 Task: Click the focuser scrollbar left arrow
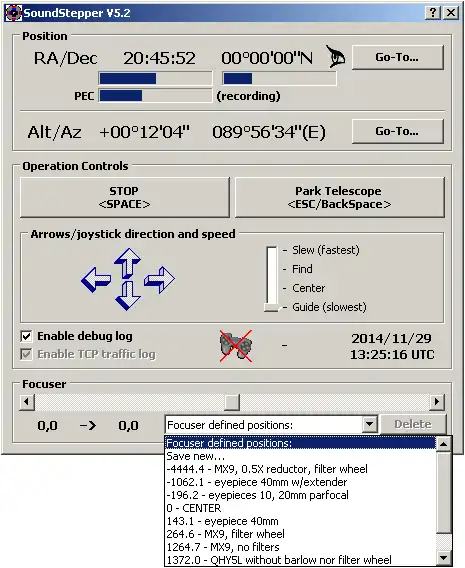click(x=27, y=402)
